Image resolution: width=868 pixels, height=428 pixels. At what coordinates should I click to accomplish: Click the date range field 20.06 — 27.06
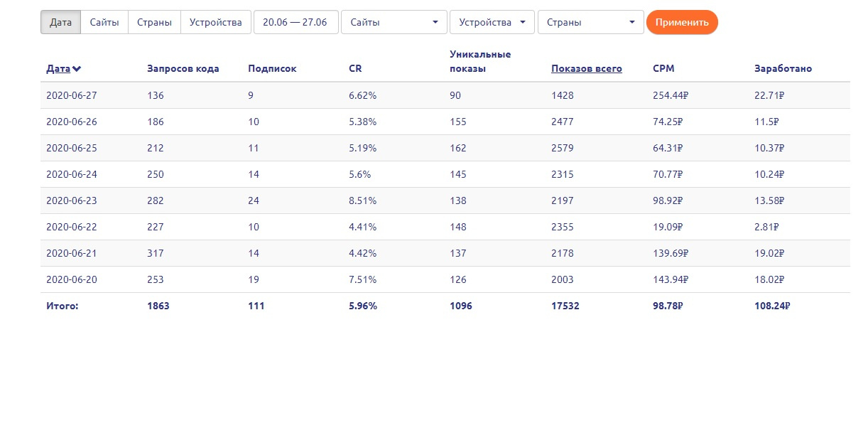(295, 22)
